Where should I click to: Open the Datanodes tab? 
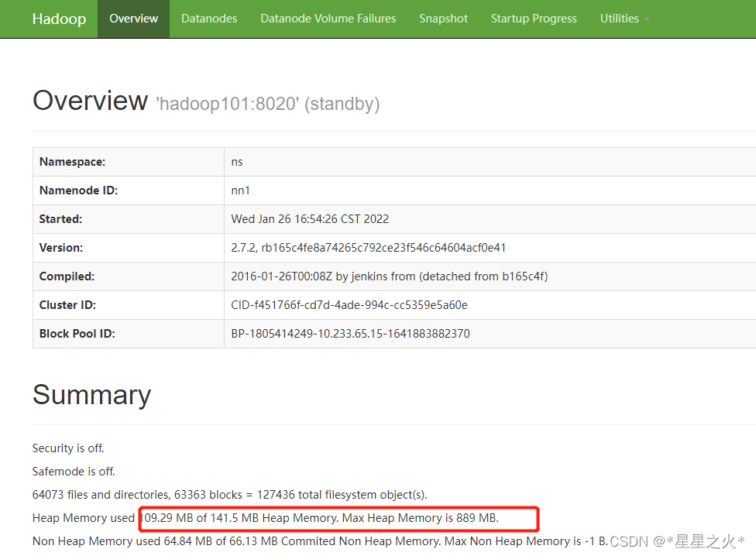(x=209, y=19)
